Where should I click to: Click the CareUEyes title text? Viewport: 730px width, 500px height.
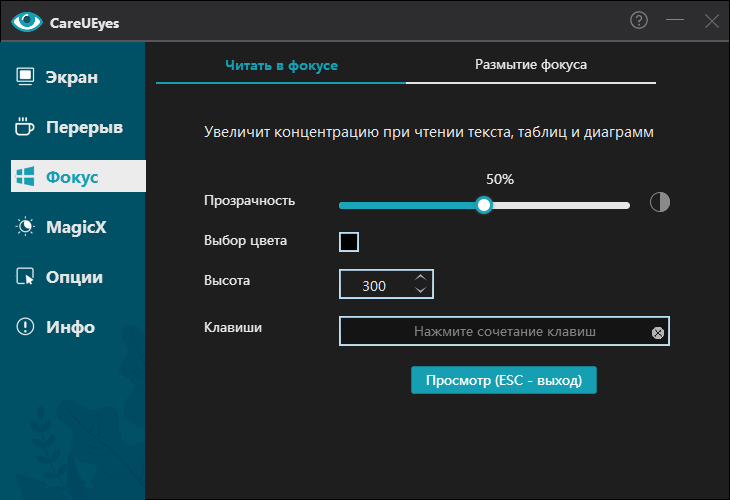tap(84, 23)
